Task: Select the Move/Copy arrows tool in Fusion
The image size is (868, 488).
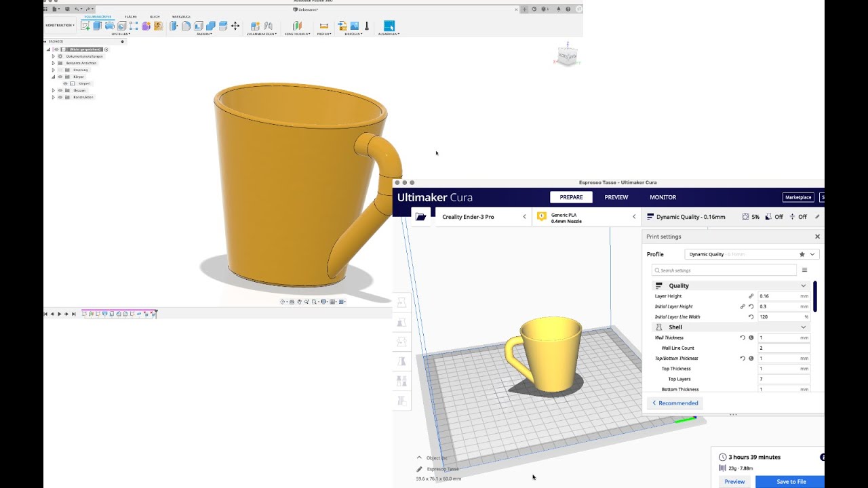Action: [235, 26]
